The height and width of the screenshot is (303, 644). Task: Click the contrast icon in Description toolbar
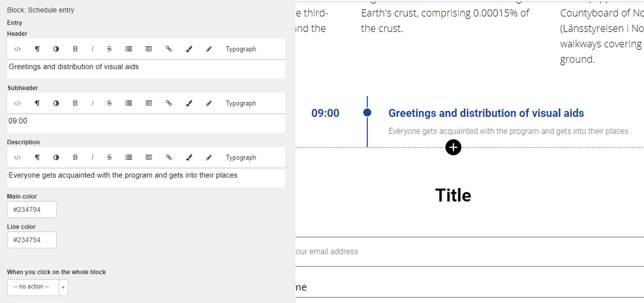click(x=56, y=157)
